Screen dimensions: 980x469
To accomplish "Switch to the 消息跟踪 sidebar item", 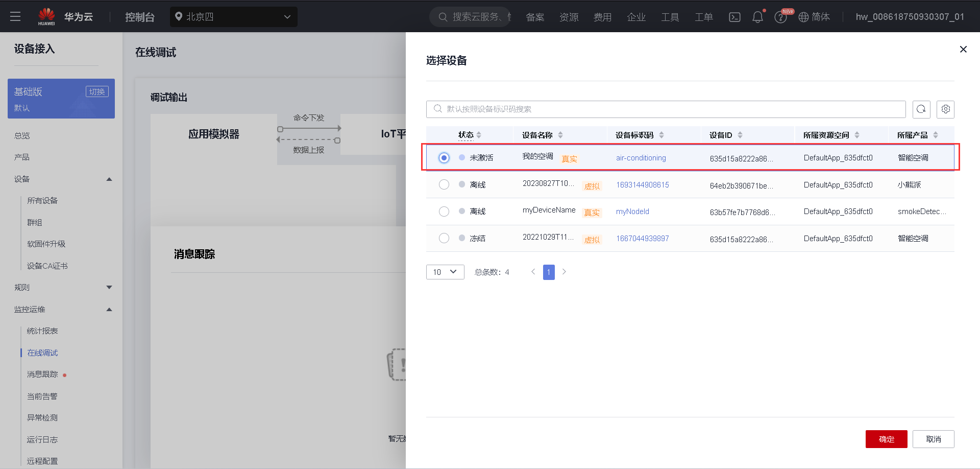I will [x=42, y=374].
